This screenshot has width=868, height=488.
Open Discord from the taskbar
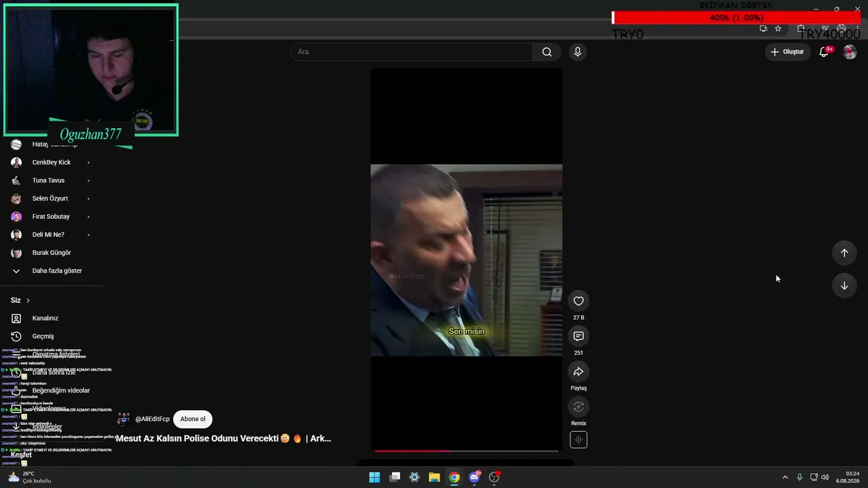(474, 477)
